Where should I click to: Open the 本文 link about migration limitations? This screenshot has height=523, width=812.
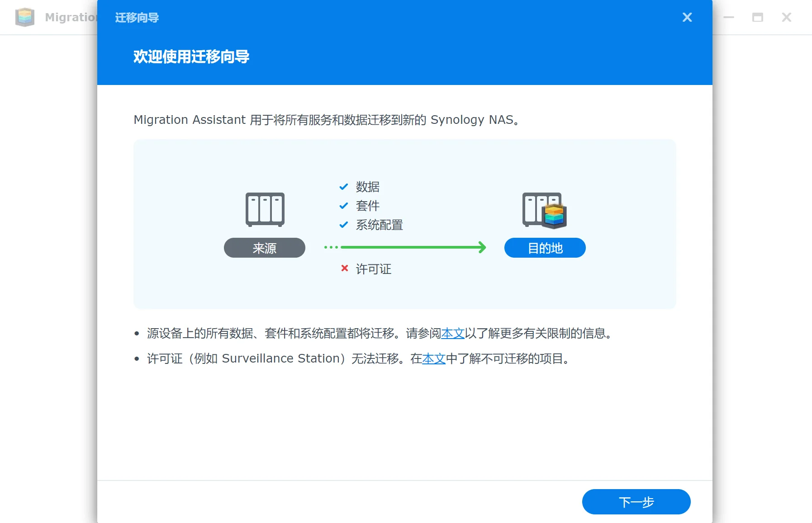pos(452,334)
